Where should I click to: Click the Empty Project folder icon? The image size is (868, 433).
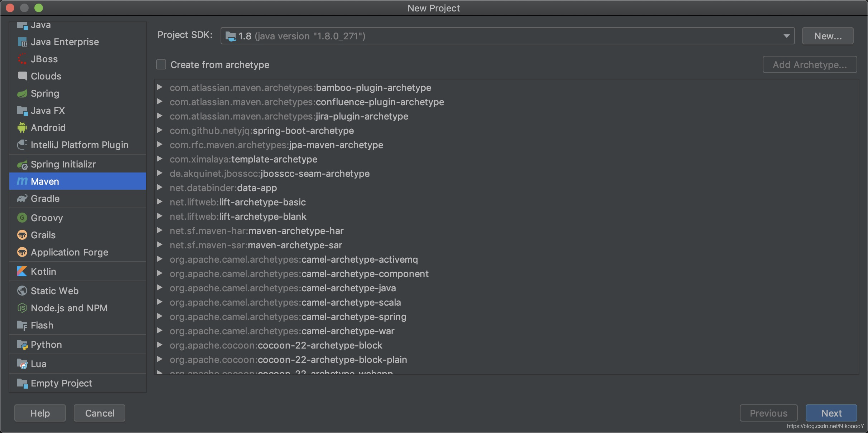(x=22, y=383)
